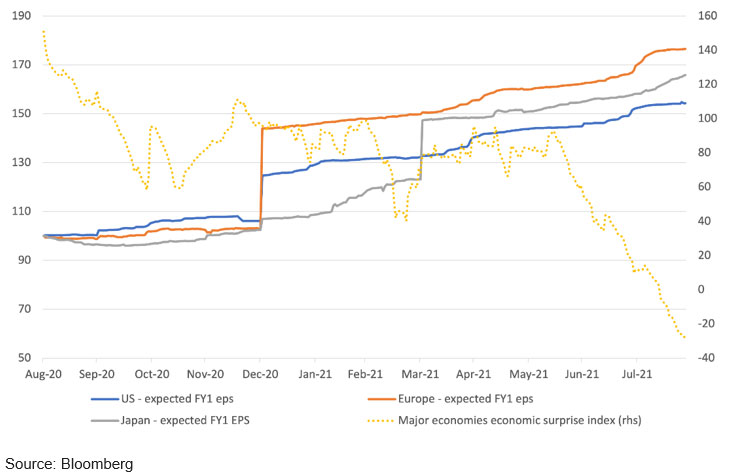Click the Aug-20 x-axis label
731x476 pixels.
[43, 374]
